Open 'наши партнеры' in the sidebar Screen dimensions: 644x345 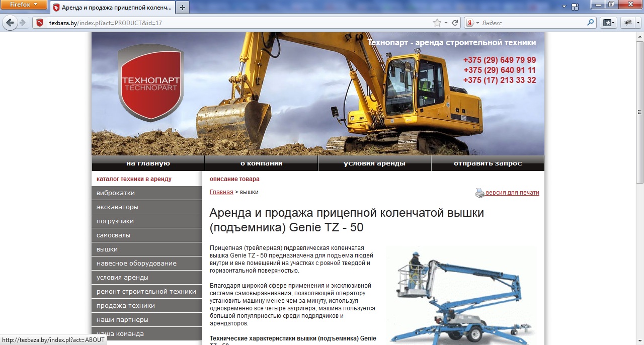click(147, 320)
